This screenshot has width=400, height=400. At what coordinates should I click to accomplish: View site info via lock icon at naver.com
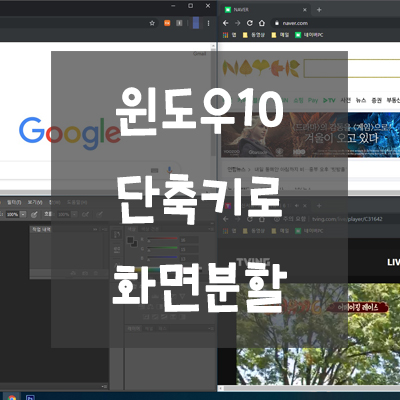click(x=277, y=23)
